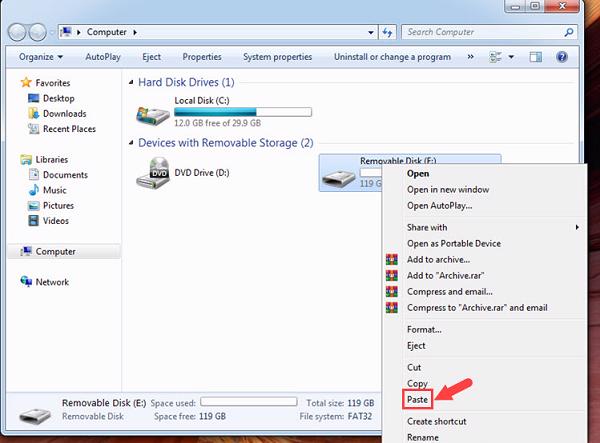The width and height of the screenshot is (600, 443).
Task: Click the Computer segment in address bar
Action: tap(106, 32)
